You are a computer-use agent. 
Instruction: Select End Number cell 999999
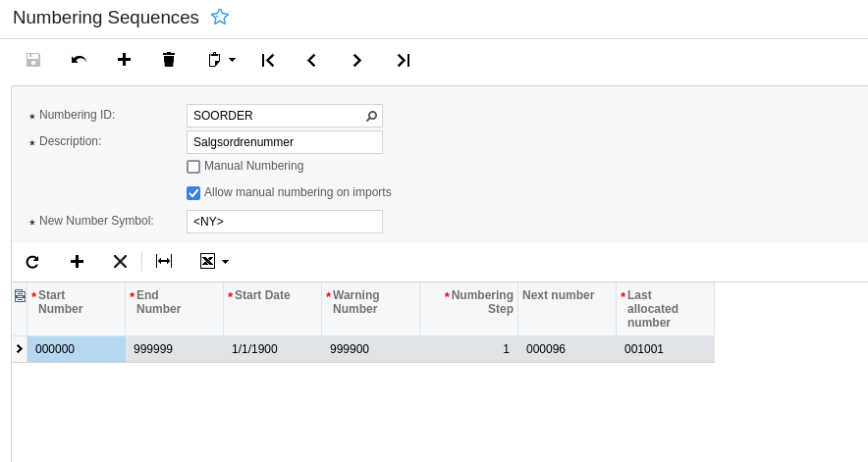(x=175, y=349)
